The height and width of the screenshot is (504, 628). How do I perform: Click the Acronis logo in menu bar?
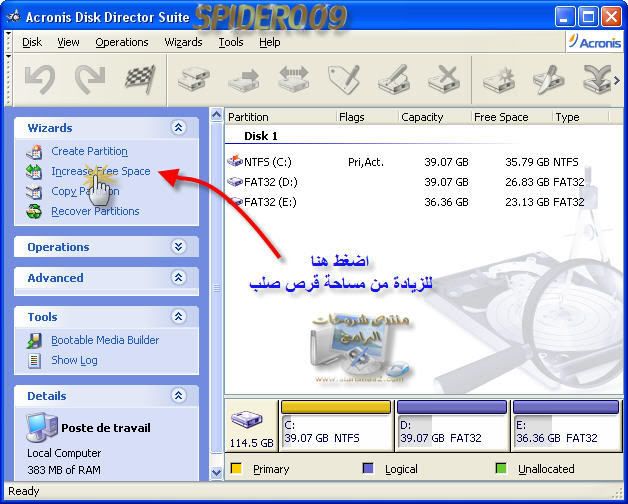(595, 42)
